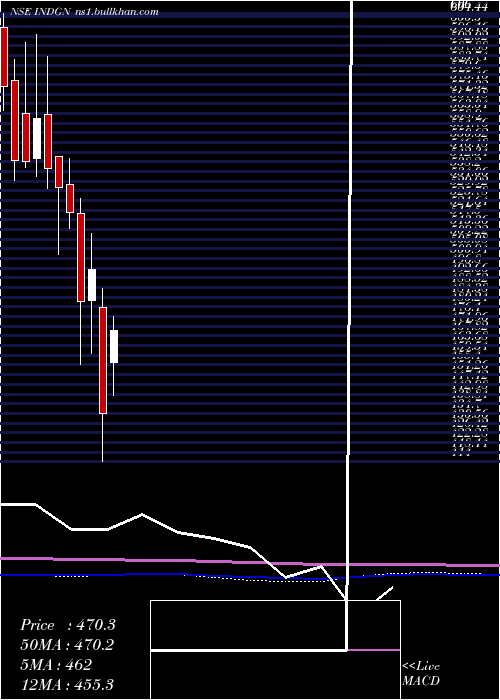This screenshot has height=700, width=500.
Task: Select the 12MA : 455.3 reading
Action: [67, 684]
